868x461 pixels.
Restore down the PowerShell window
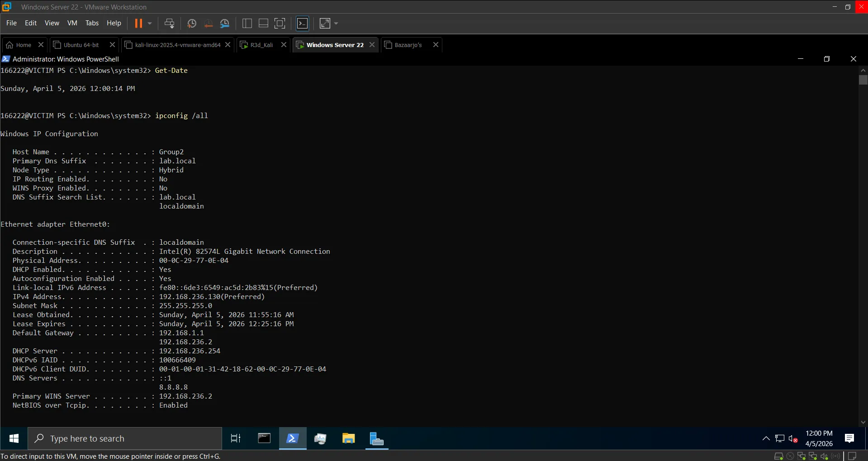(x=827, y=59)
